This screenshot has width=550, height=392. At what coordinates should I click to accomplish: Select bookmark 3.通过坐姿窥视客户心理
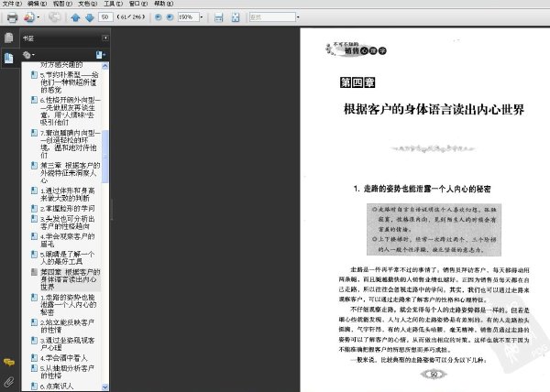(x=67, y=343)
